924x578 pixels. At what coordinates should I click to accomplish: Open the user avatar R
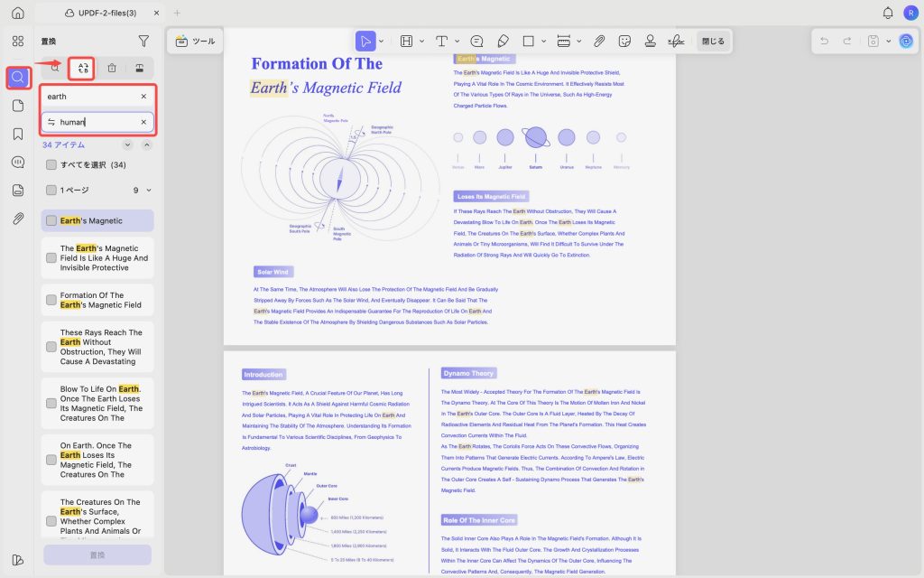pyautogui.click(x=910, y=13)
